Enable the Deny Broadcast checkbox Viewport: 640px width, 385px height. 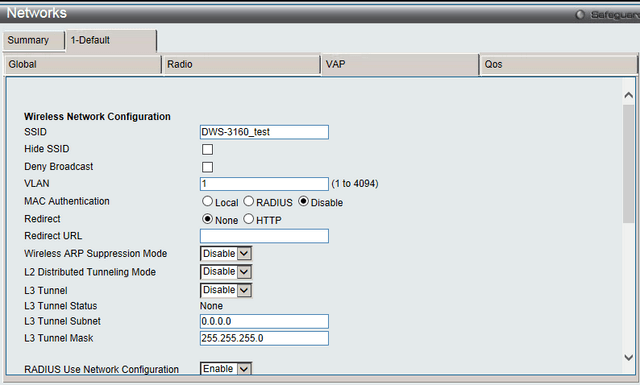[207, 167]
